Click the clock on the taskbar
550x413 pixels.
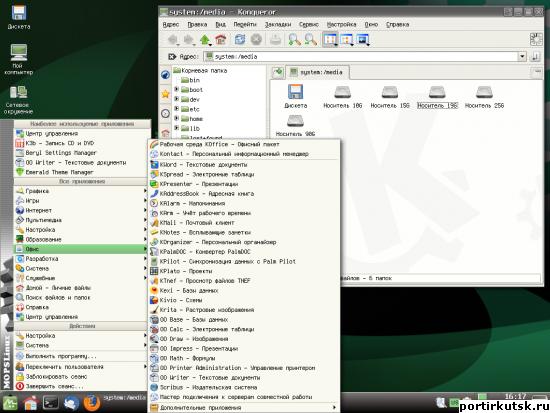pos(515,397)
